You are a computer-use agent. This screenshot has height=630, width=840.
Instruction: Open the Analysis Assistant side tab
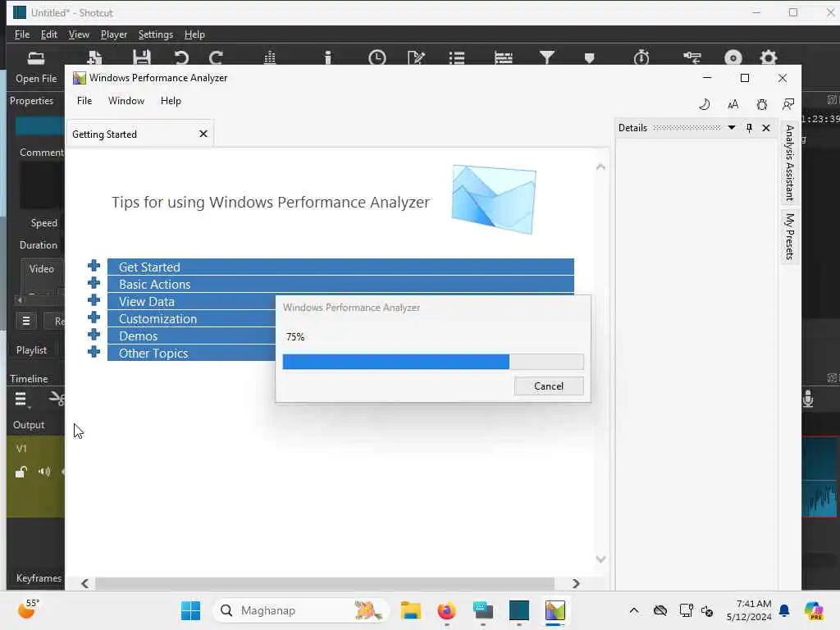tap(790, 162)
